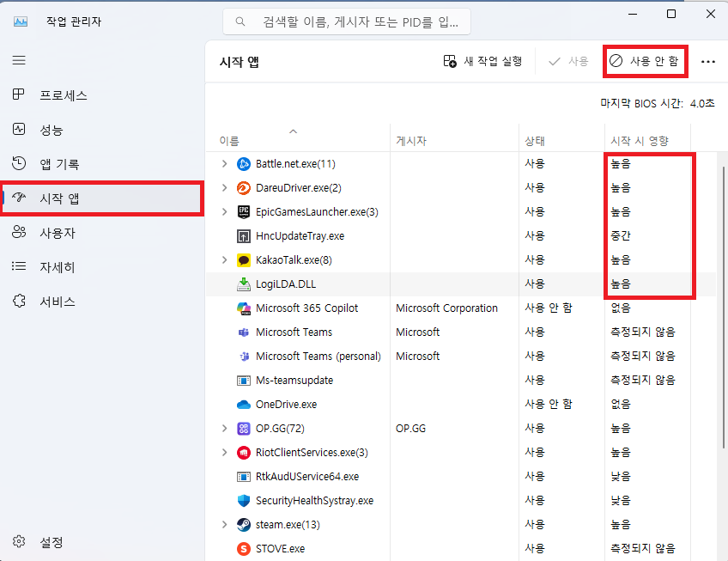The width and height of the screenshot is (728, 561).
Task: Click the 설정 gear icon
Action: pos(19,541)
